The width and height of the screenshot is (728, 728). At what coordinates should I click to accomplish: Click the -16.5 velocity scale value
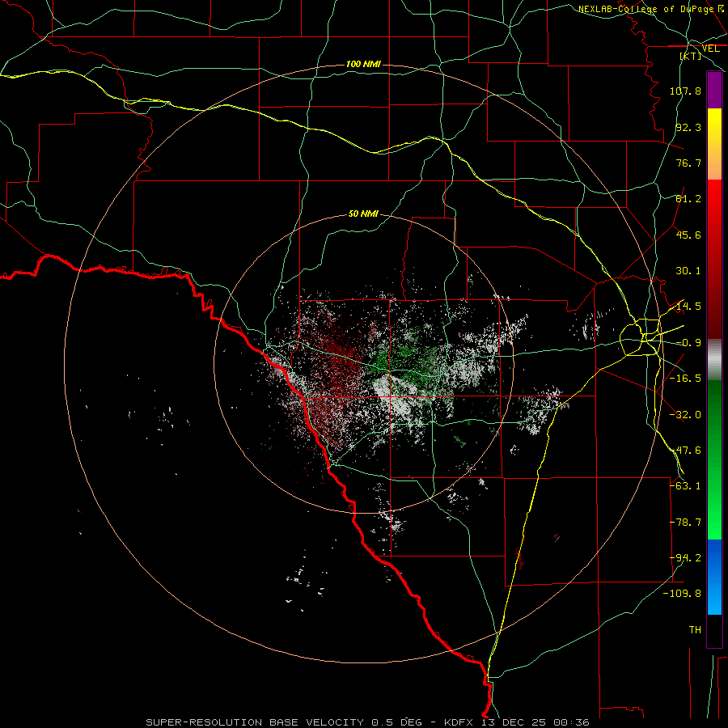tap(685, 379)
